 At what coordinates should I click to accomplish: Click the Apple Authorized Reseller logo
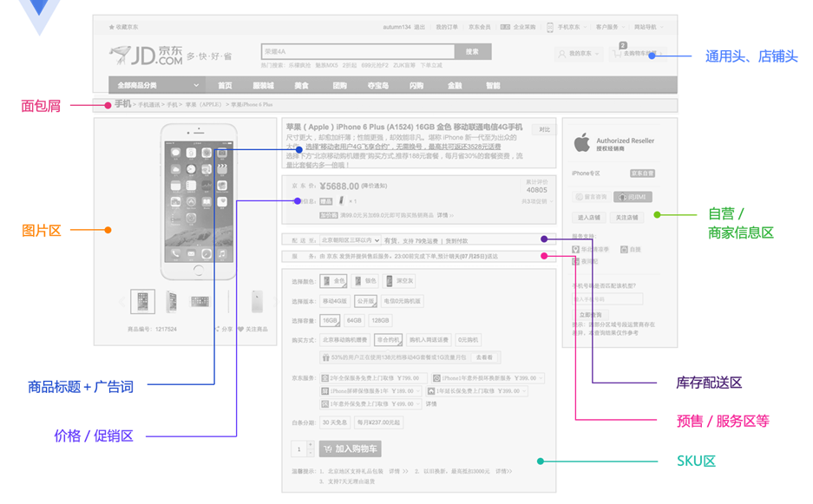581,142
